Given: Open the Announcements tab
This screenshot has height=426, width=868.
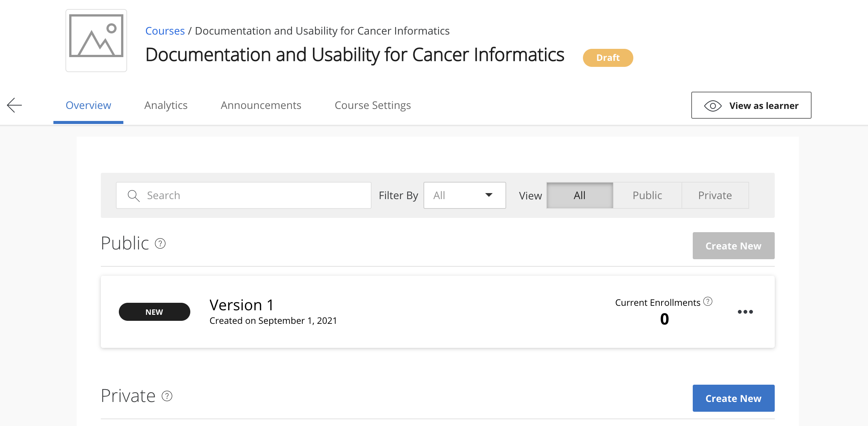Looking at the screenshot, I should tap(261, 105).
